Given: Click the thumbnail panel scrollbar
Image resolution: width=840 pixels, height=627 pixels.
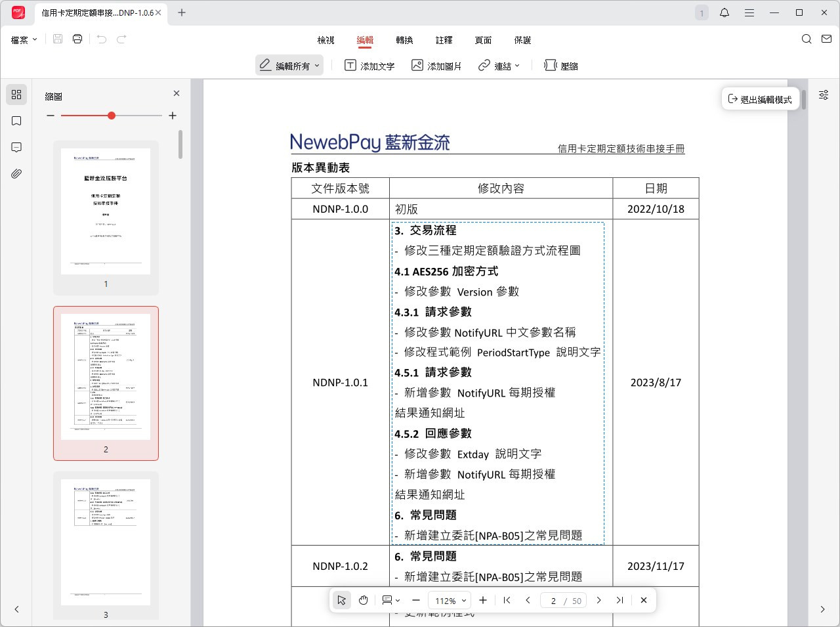Looking at the screenshot, I should 180,144.
